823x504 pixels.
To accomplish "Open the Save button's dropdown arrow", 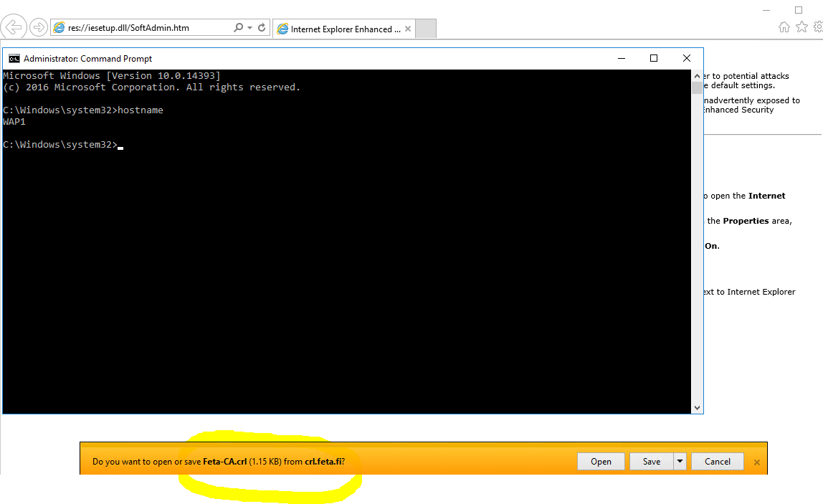I will tap(680, 461).
